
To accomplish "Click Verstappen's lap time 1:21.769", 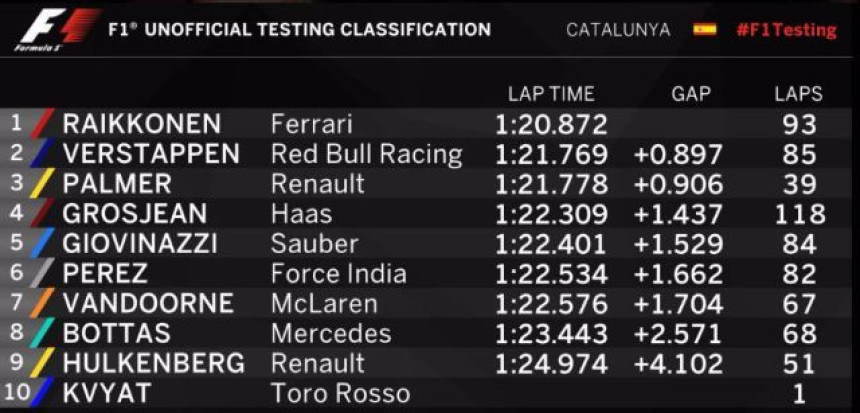I will 551,155.
